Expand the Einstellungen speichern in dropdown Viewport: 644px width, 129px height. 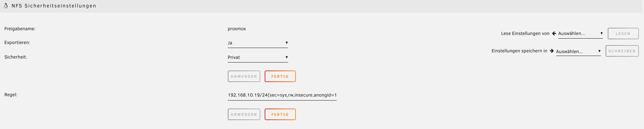coord(578,51)
